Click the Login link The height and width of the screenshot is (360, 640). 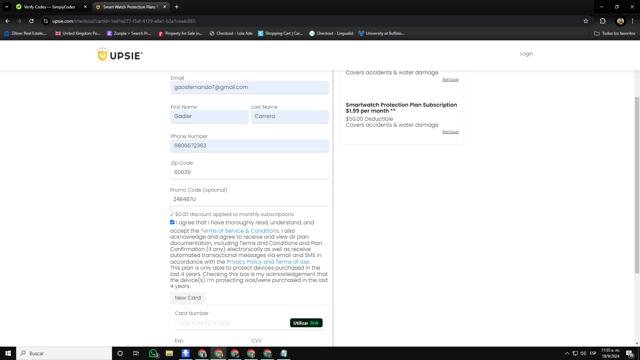pos(526,53)
